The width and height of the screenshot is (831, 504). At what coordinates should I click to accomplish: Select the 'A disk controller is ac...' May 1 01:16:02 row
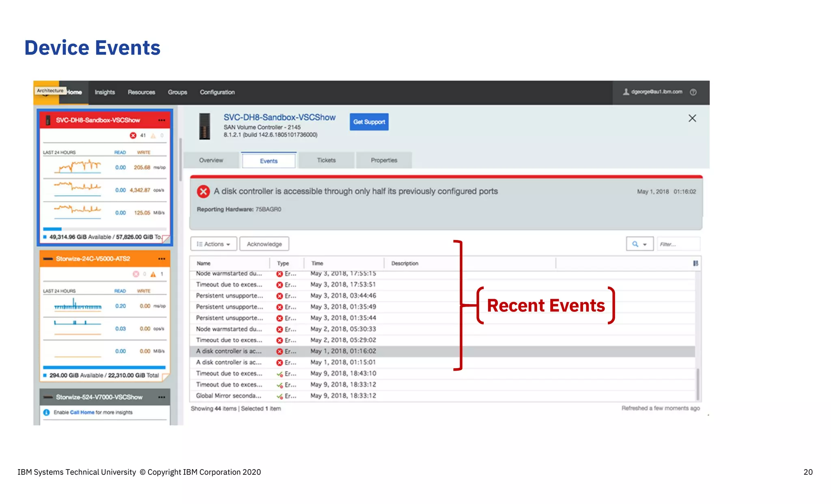click(x=443, y=351)
